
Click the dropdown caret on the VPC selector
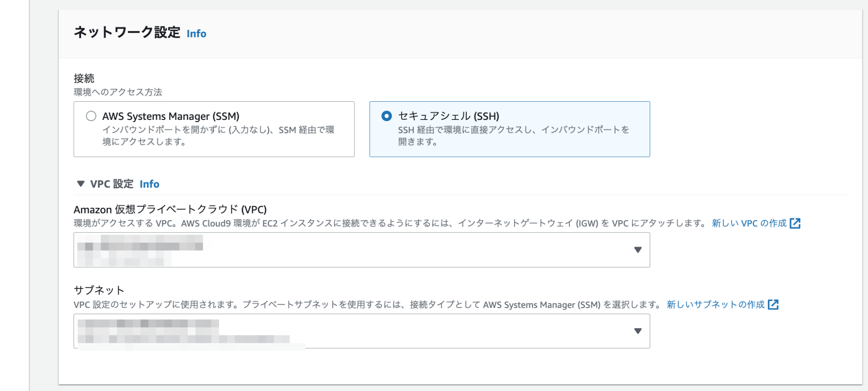pos(638,250)
